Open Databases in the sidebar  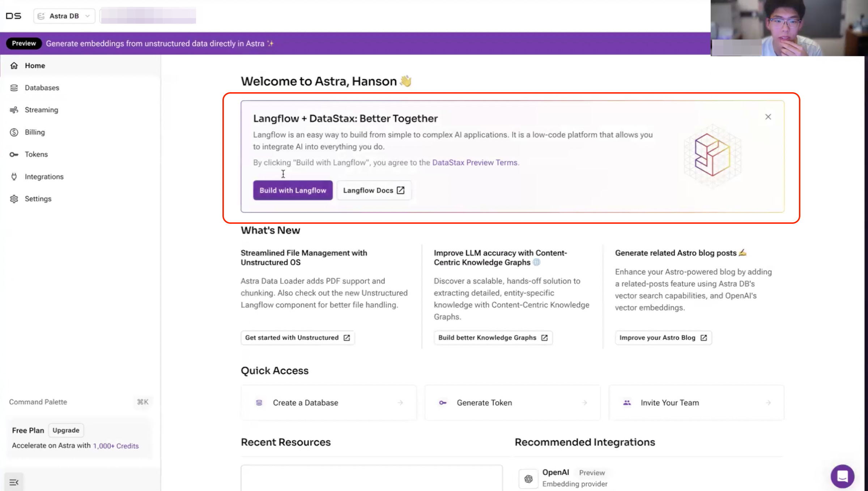pos(42,88)
